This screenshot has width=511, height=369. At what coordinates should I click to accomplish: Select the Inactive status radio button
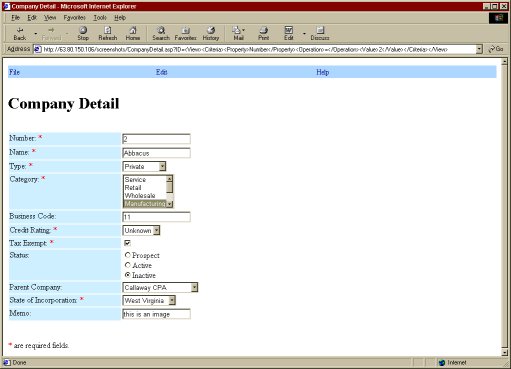click(127, 275)
